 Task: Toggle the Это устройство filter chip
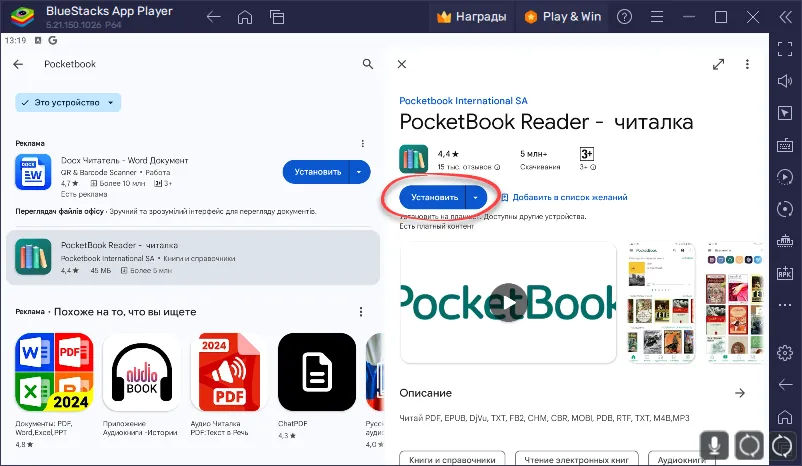point(68,102)
